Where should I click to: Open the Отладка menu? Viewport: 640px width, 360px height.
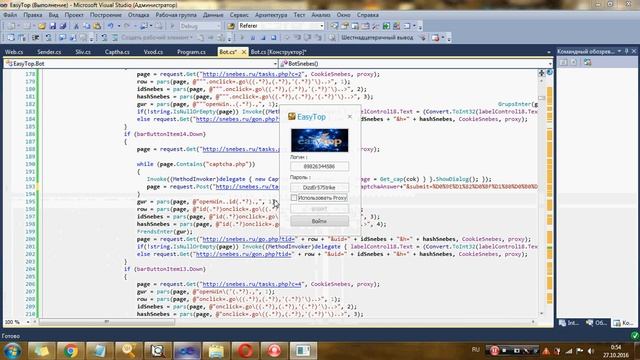(x=138, y=15)
